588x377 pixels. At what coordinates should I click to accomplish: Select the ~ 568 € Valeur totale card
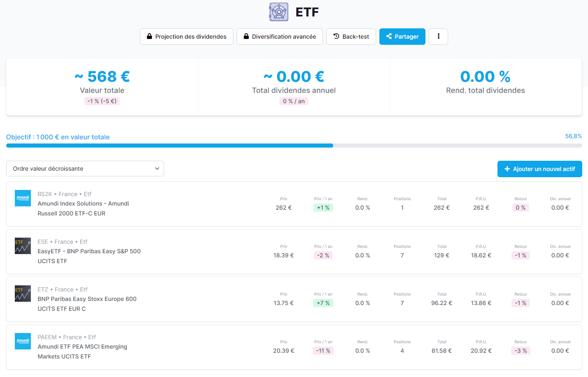point(102,87)
